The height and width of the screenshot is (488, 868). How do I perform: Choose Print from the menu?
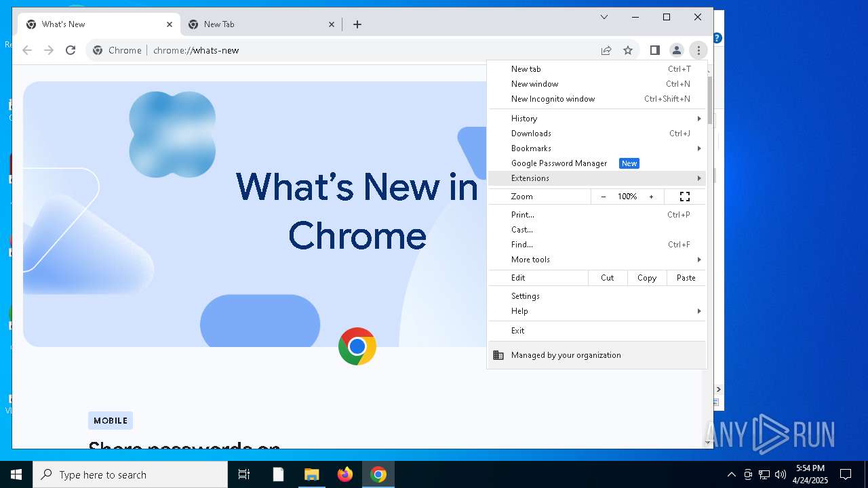click(x=597, y=215)
